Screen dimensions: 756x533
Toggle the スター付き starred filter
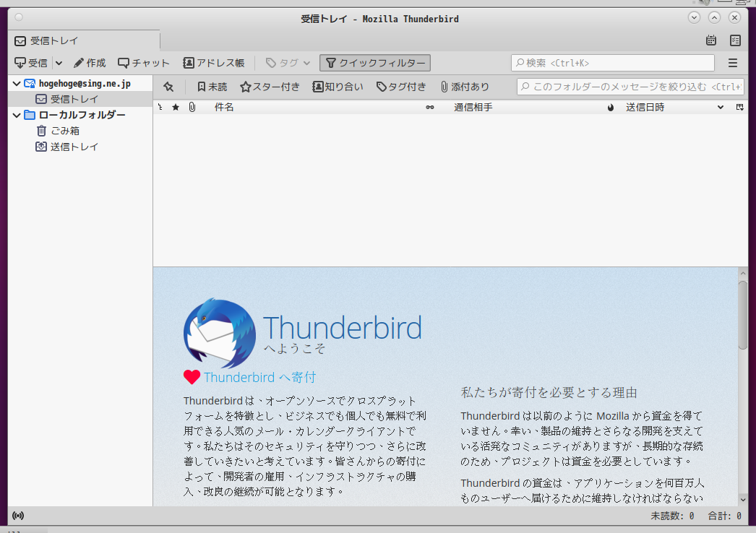pyautogui.click(x=270, y=87)
